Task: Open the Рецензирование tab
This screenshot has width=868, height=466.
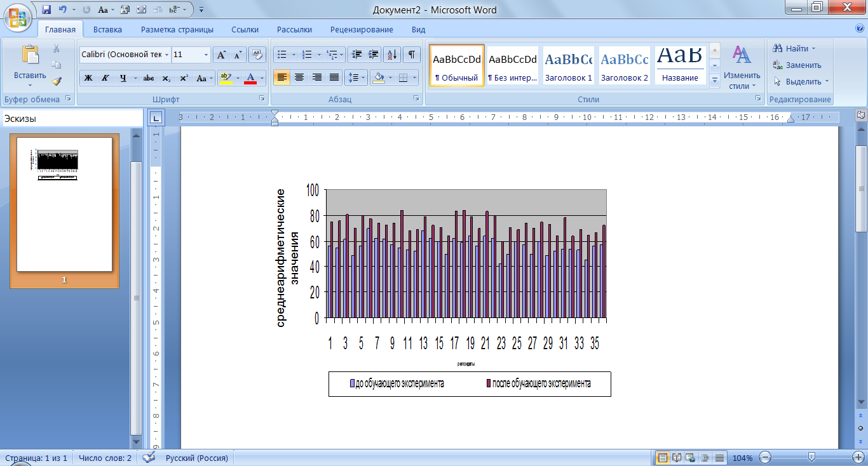Action: tap(362, 29)
